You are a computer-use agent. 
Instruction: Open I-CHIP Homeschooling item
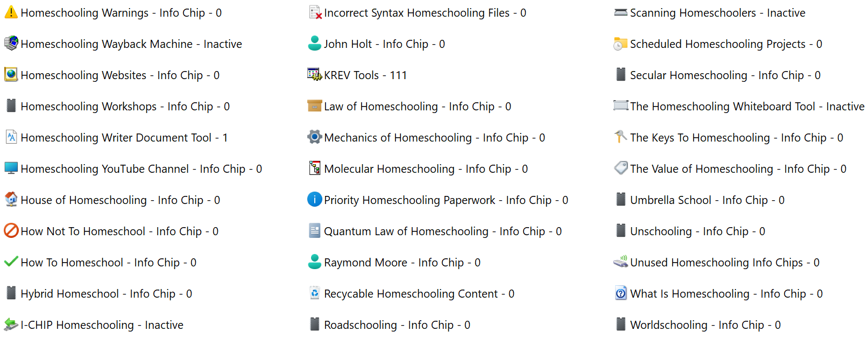tap(102, 325)
